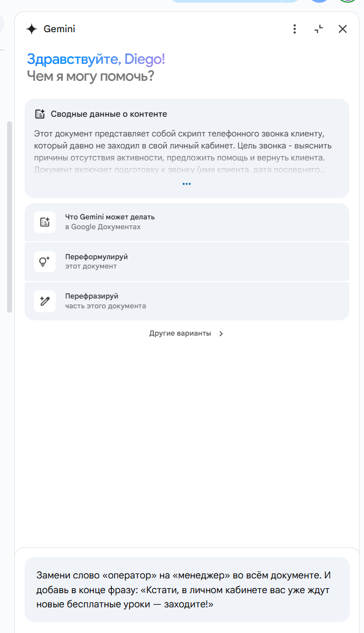Click the content summary icon
This screenshot has width=364, height=633.
[40, 114]
